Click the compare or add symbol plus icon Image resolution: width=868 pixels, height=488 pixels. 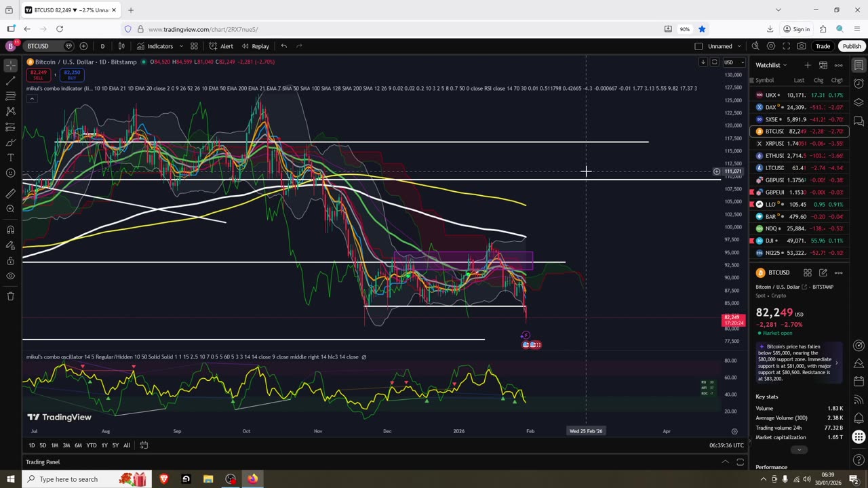[x=83, y=46]
